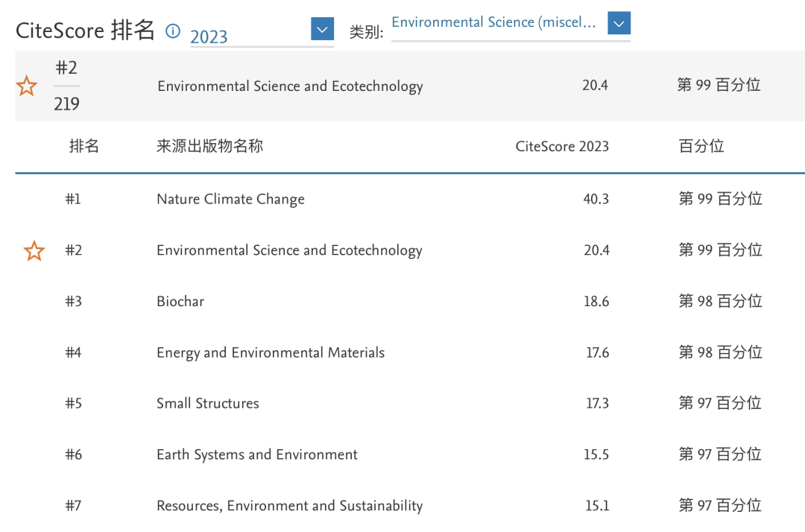Screen dimensions: 805x532
Task: Click the info icon next to CiteScore 排名
Action: [172, 31]
